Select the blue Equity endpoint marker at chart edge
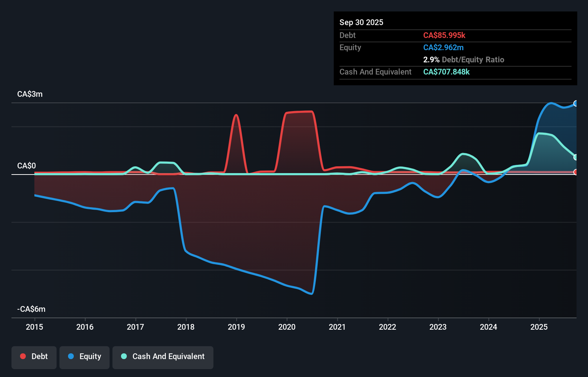 [576, 104]
